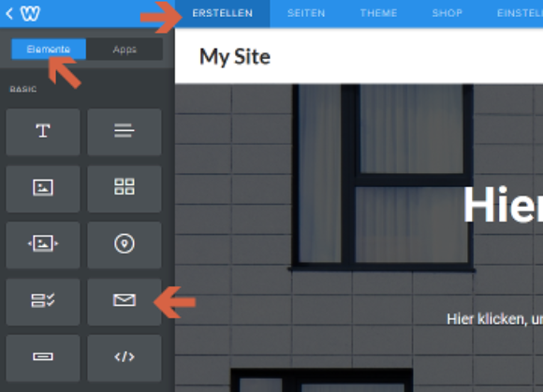543x392 pixels.
Task: Select the Map pin element
Action: tap(125, 245)
